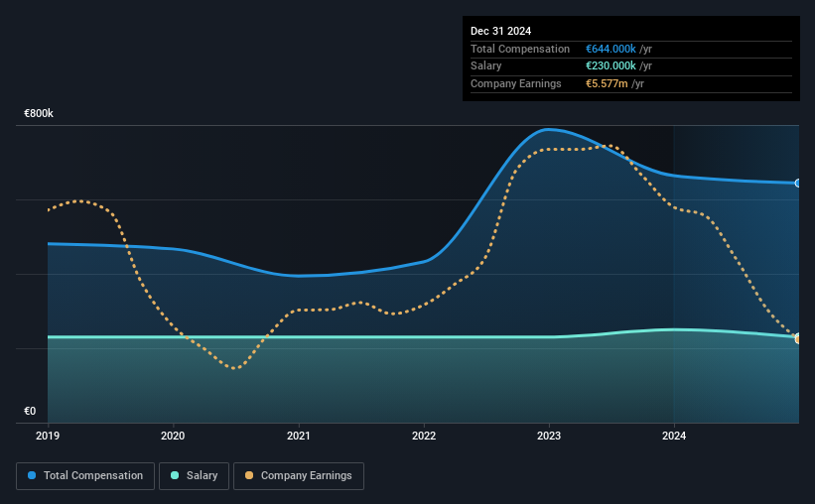This screenshot has width=815, height=504.
Task: Click the €0 y-axis label
Action: (30, 411)
